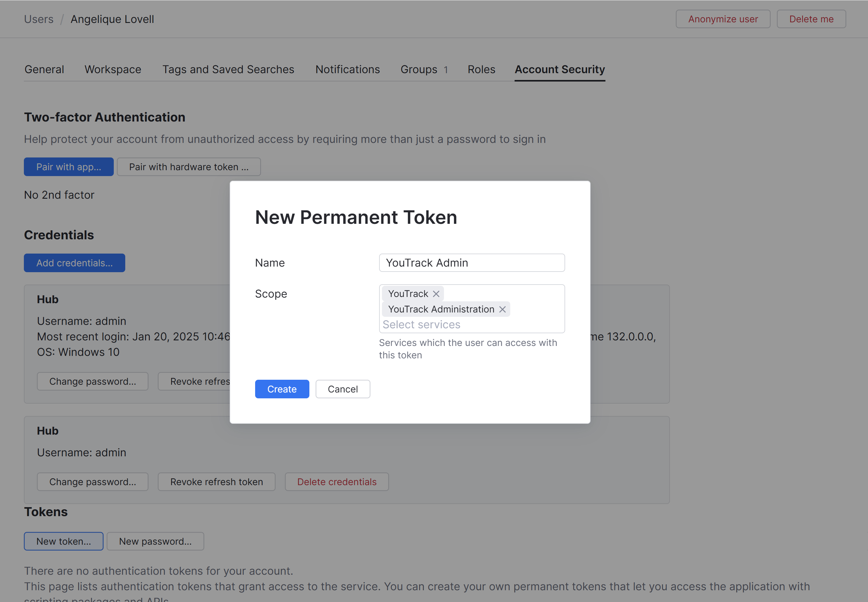The width and height of the screenshot is (868, 602).
Task: Click the Anonymize user button
Action: [x=723, y=19]
